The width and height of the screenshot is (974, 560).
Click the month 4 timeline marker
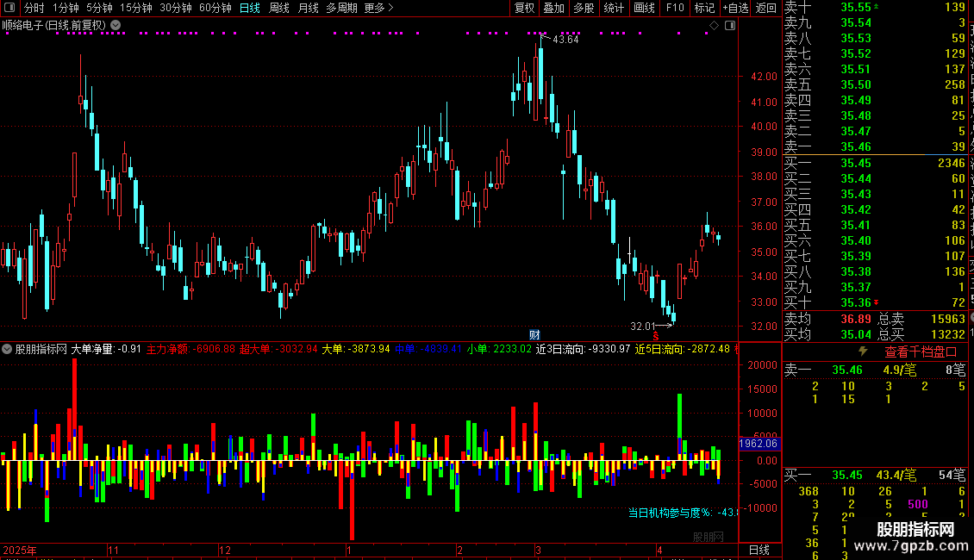(x=659, y=550)
